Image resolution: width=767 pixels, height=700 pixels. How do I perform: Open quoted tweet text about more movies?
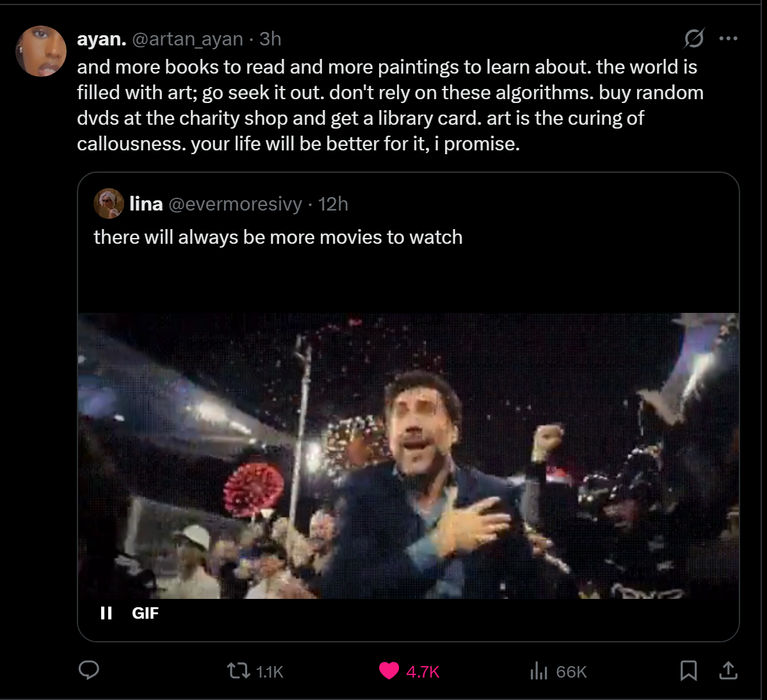point(278,237)
